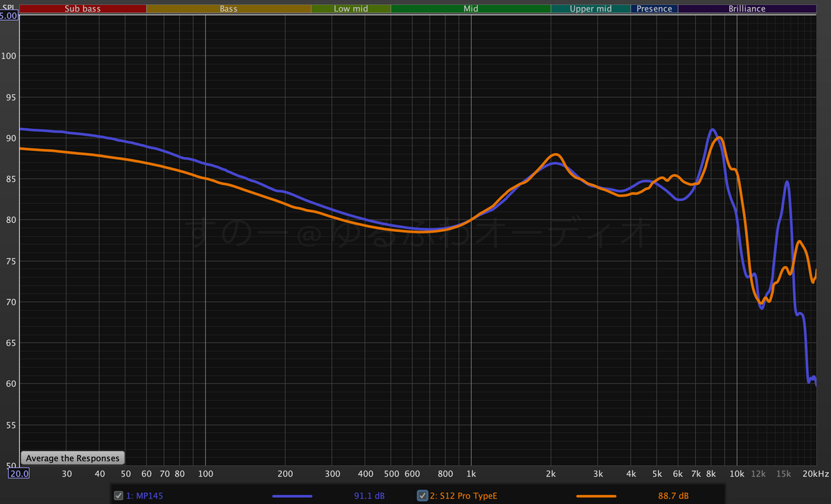Click the Average the Responses button
Screen dimensions: 831x504
[x=73, y=458]
